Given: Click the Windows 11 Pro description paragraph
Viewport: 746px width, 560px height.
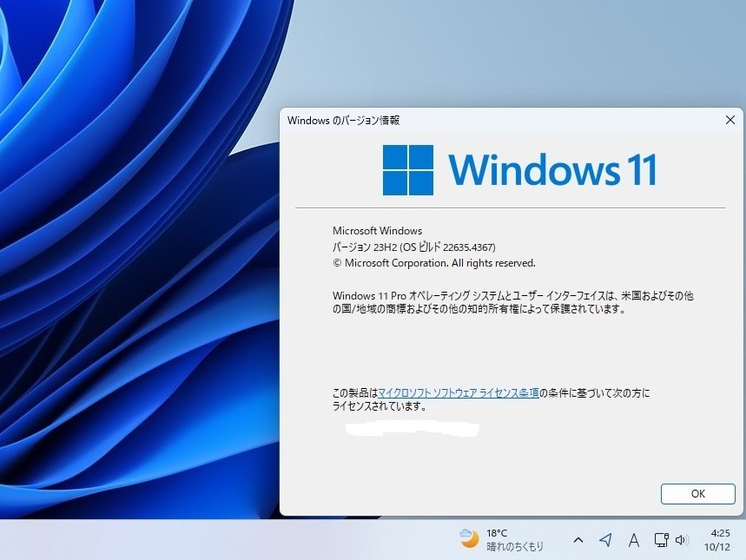Looking at the screenshot, I should point(513,302).
